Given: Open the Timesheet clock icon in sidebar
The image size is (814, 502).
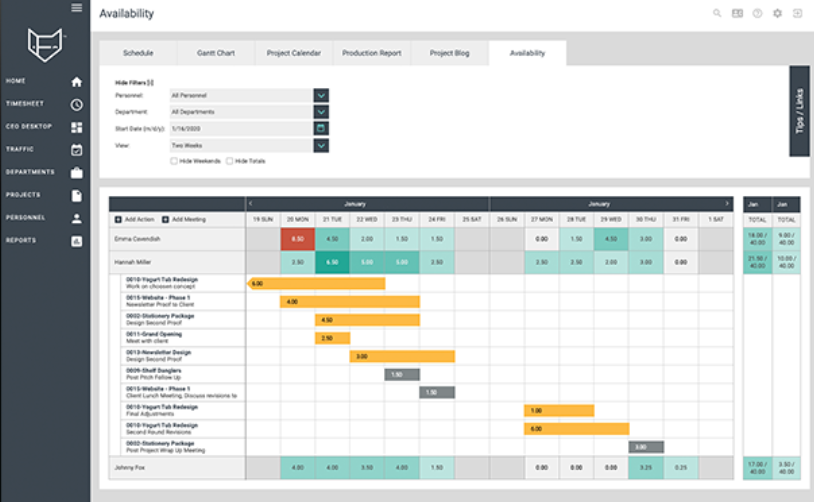Looking at the screenshot, I should (x=77, y=104).
